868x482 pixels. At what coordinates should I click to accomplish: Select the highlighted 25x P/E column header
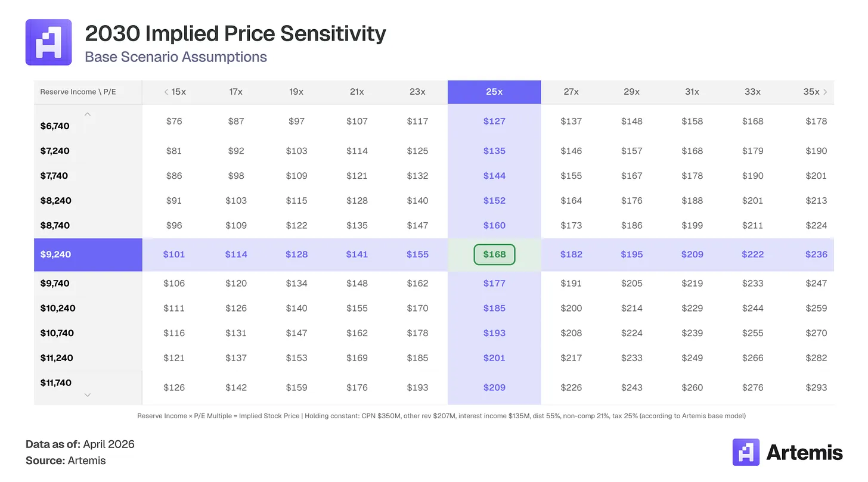(494, 92)
